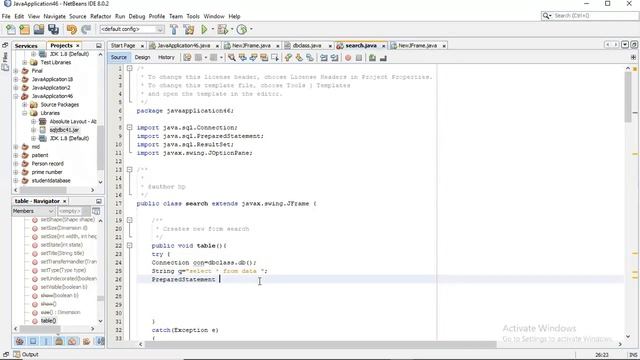
Task: Click the New File toolbar icon
Action: click(x=11, y=29)
